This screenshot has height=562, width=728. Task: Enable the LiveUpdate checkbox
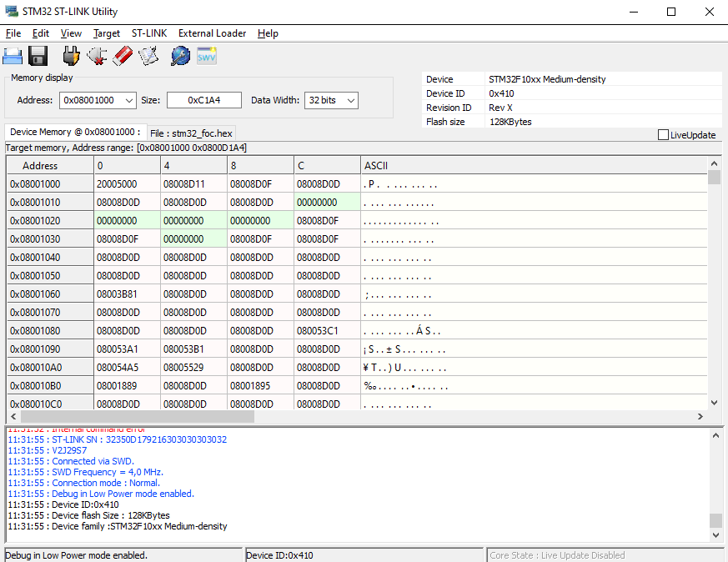coord(664,135)
